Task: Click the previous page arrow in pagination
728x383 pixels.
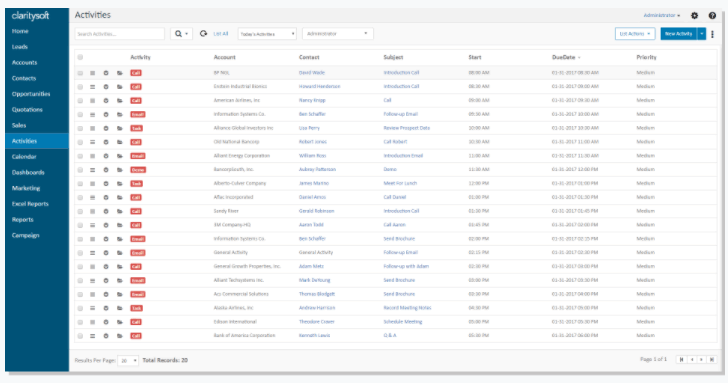Action: click(692, 359)
